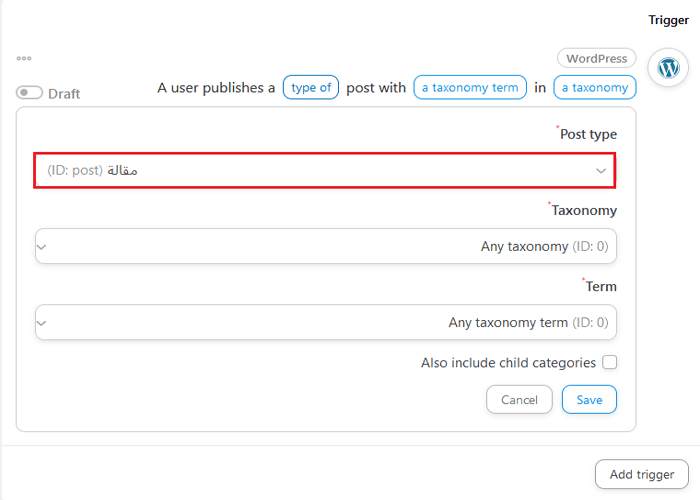Image resolution: width=700 pixels, height=500 pixels.
Task: Click the WordPress logo icon
Action: tap(668, 68)
